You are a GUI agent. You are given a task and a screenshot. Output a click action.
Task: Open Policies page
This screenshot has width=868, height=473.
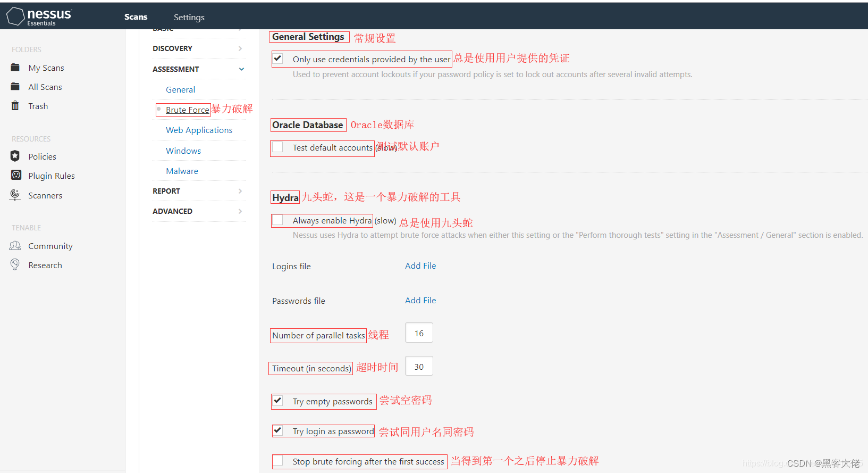coord(42,156)
